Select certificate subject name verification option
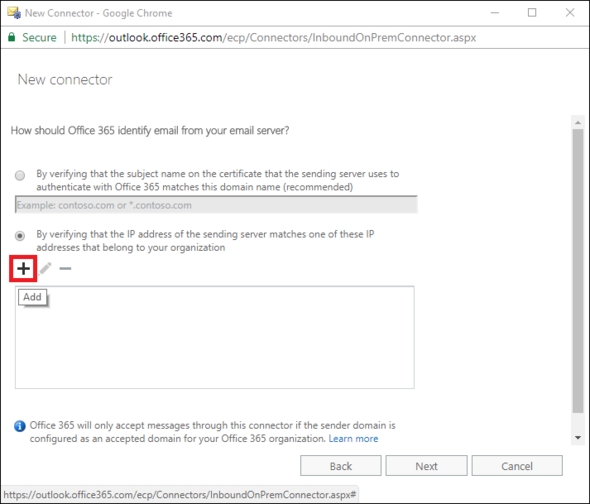The width and height of the screenshot is (590, 504). pos(20,175)
